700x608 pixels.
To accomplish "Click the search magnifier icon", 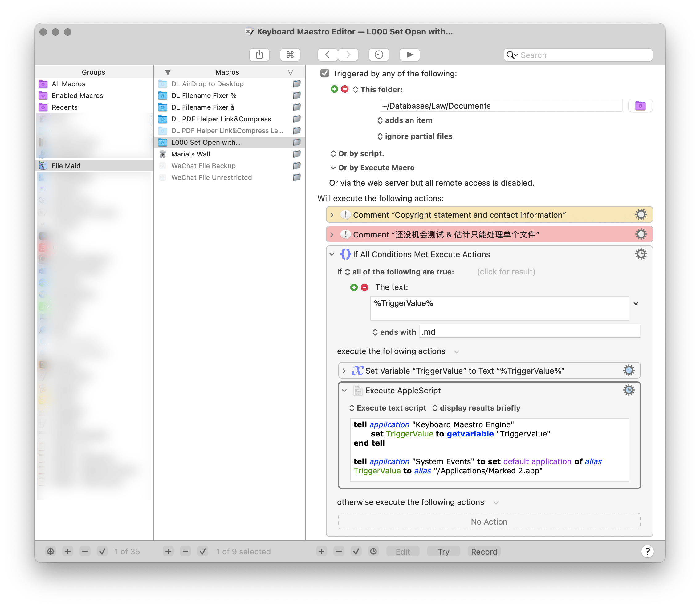I will 511,55.
